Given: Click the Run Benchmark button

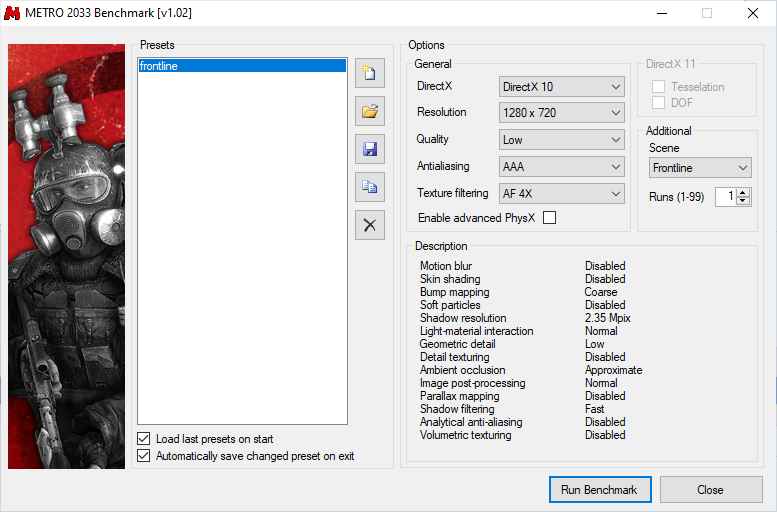Looking at the screenshot, I should pos(600,490).
